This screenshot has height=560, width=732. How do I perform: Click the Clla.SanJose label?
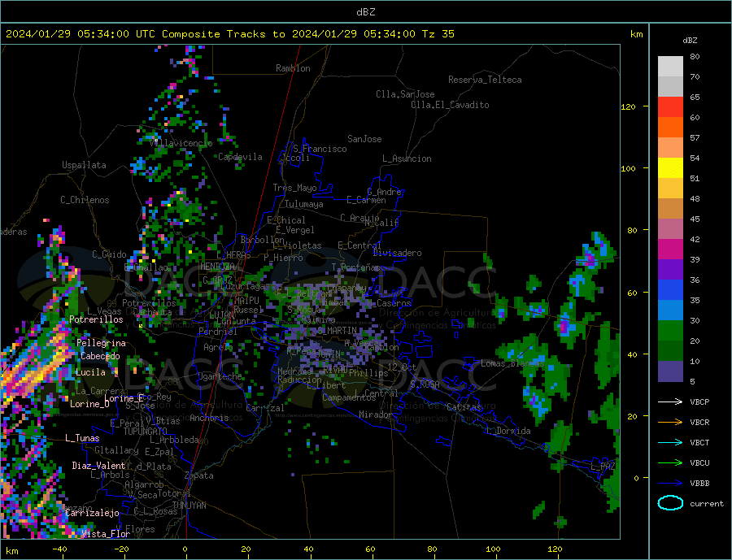[x=405, y=94]
